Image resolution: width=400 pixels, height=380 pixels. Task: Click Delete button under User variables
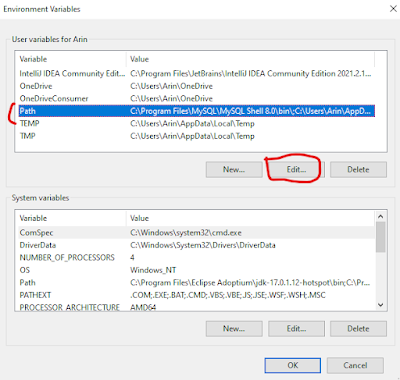point(358,170)
